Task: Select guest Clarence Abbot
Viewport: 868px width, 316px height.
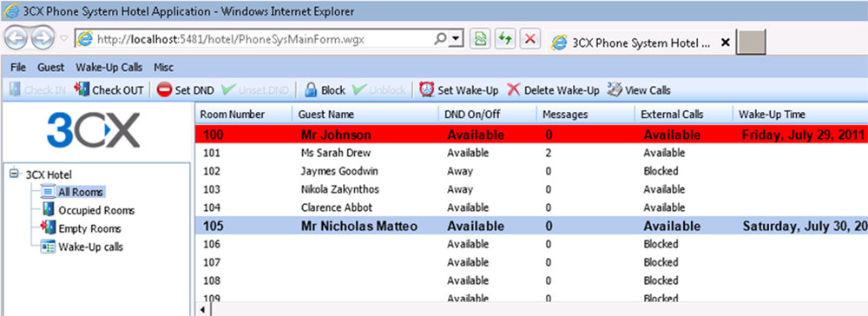Action: [337, 207]
